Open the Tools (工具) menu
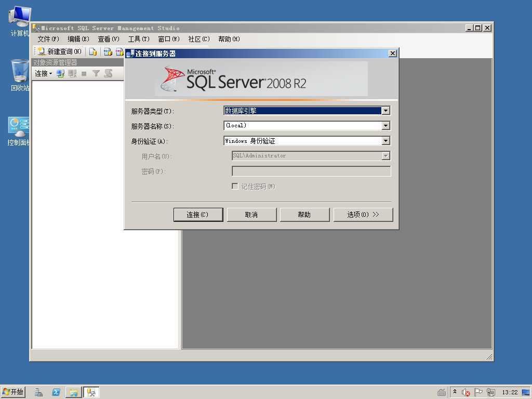The image size is (532, 399). tap(138, 39)
